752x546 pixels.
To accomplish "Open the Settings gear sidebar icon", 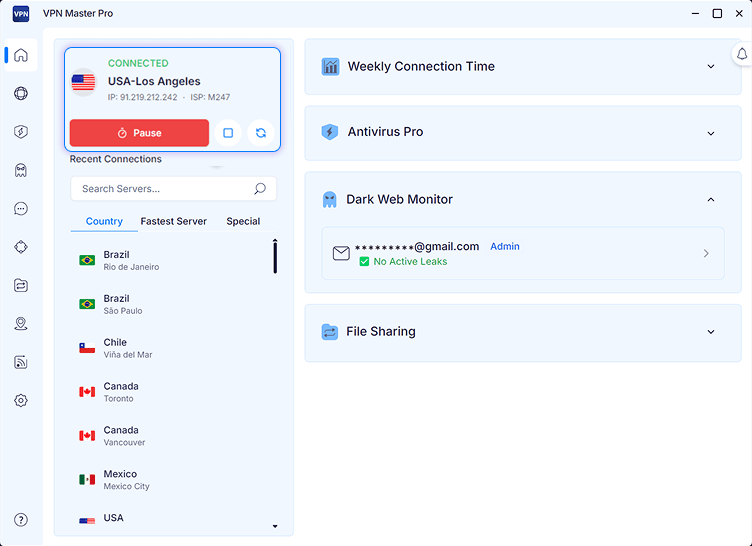I will tap(21, 401).
